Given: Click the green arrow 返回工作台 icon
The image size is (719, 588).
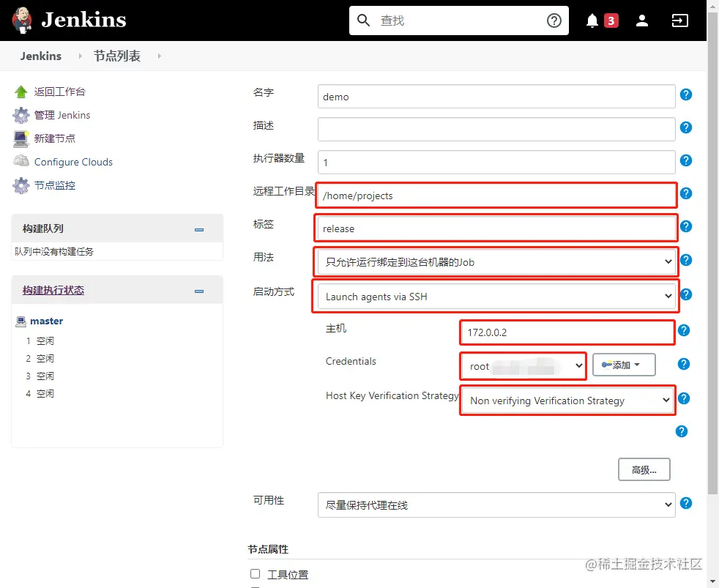Looking at the screenshot, I should click(21, 92).
